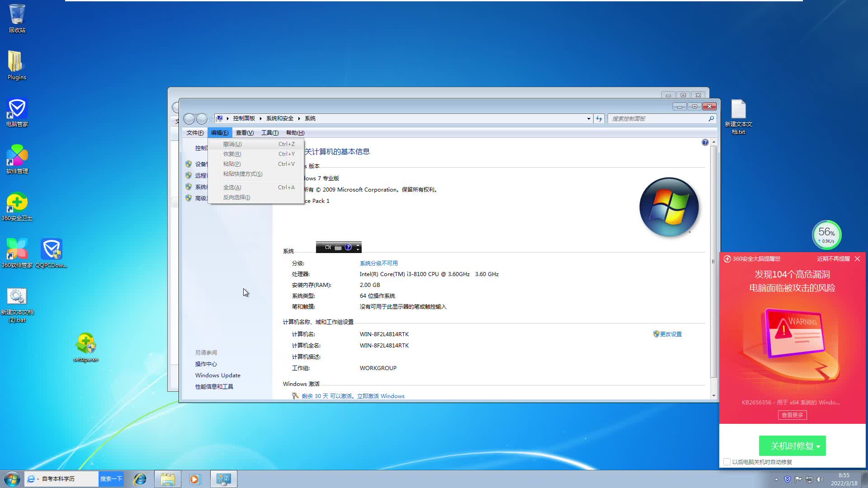Select the 360软件管家 desktop icon
The image size is (868, 488).
[17, 253]
